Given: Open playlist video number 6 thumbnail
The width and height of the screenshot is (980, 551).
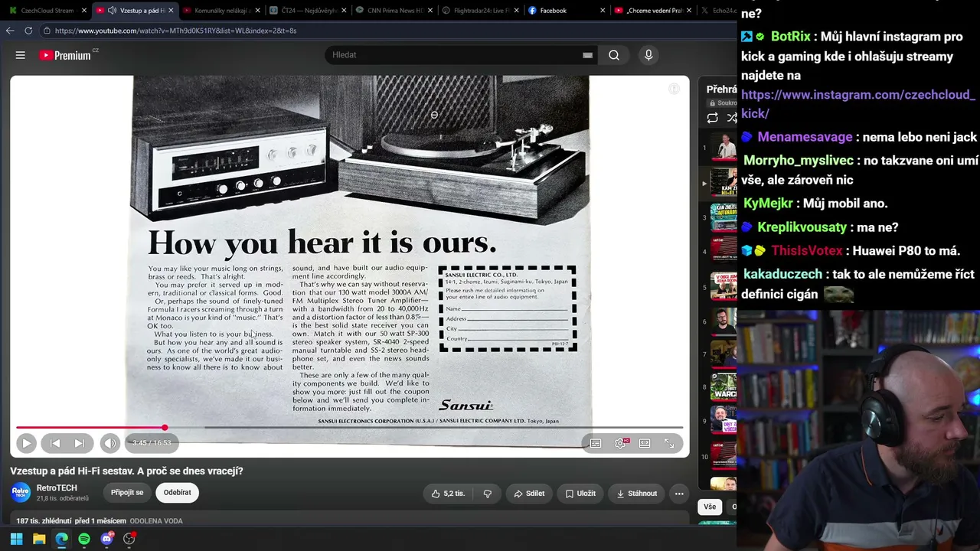Looking at the screenshot, I should click(x=723, y=321).
